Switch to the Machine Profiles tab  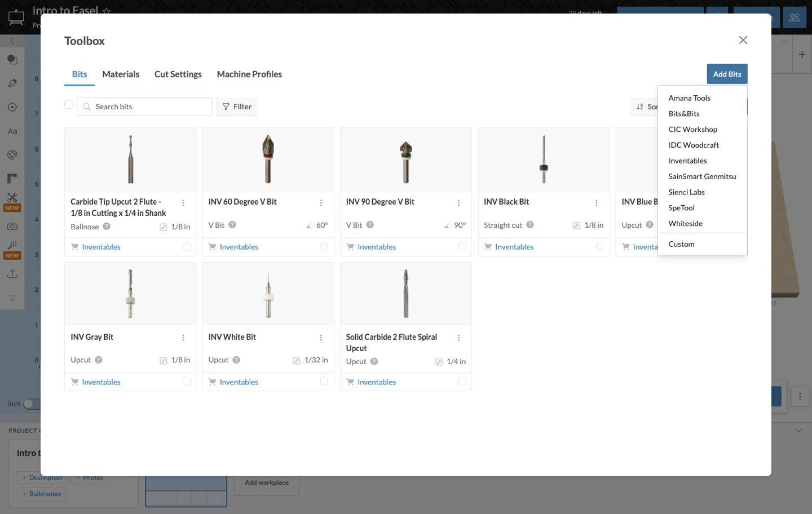click(249, 74)
